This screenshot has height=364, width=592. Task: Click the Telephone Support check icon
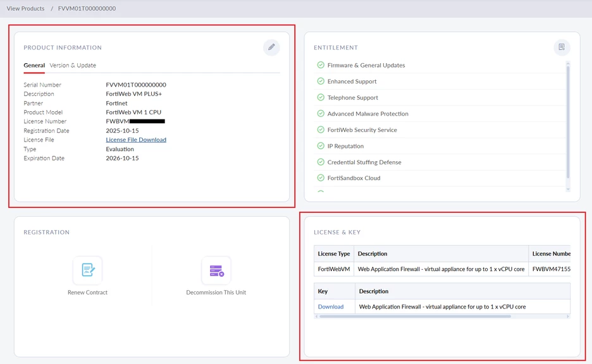click(321, 97)
